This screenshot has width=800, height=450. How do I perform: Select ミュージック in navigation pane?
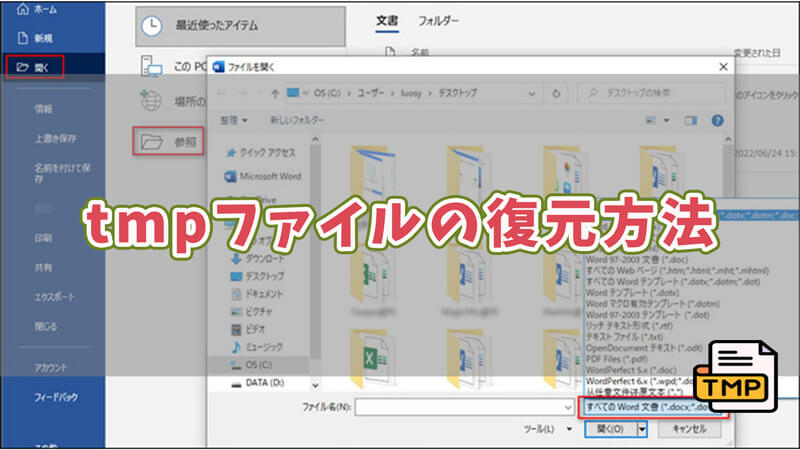point(257,347)
